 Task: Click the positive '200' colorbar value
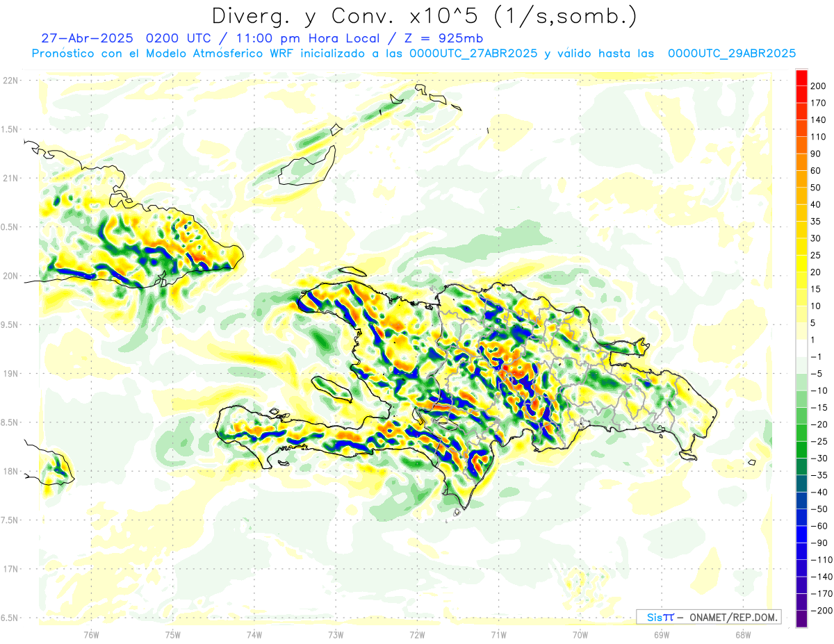tap(819, 86)
